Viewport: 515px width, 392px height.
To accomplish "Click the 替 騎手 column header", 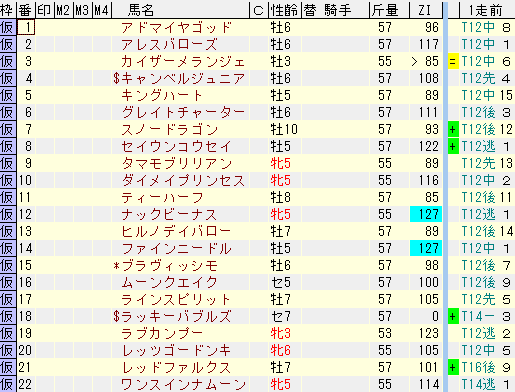I will pyautogui.click(x=335, y=10).
